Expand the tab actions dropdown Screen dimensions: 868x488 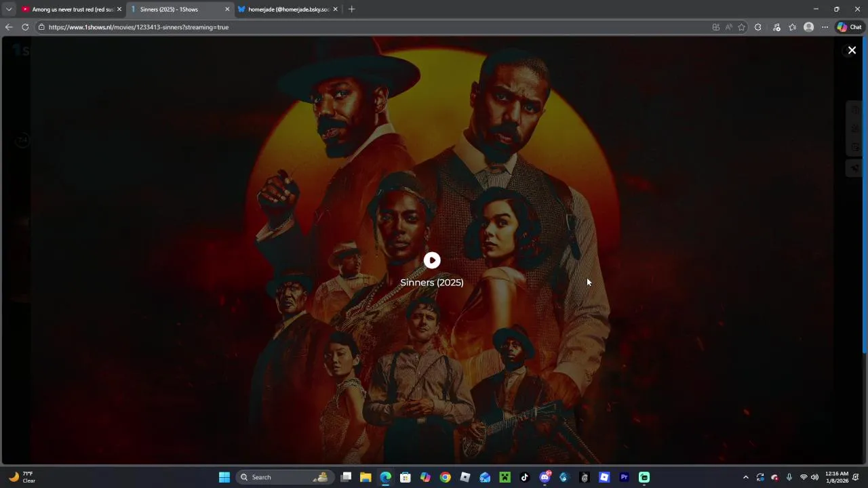tap(9, 9)
